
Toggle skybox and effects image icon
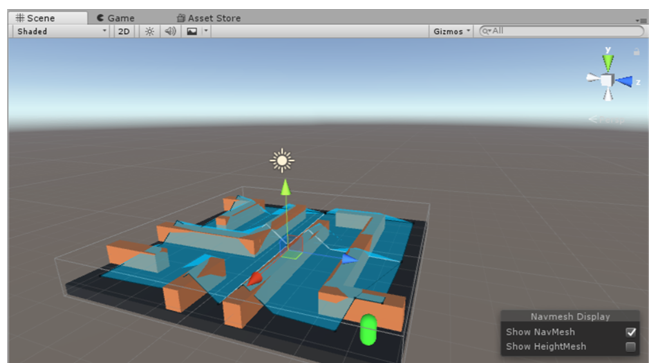(x=192, y=31)
